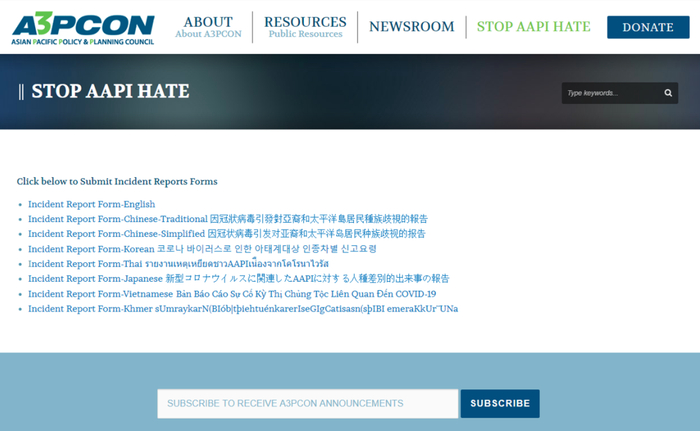Viewport: 700px width, 431px height.
Task: Click the subscribe email input field
Action: tap(308, 404)
